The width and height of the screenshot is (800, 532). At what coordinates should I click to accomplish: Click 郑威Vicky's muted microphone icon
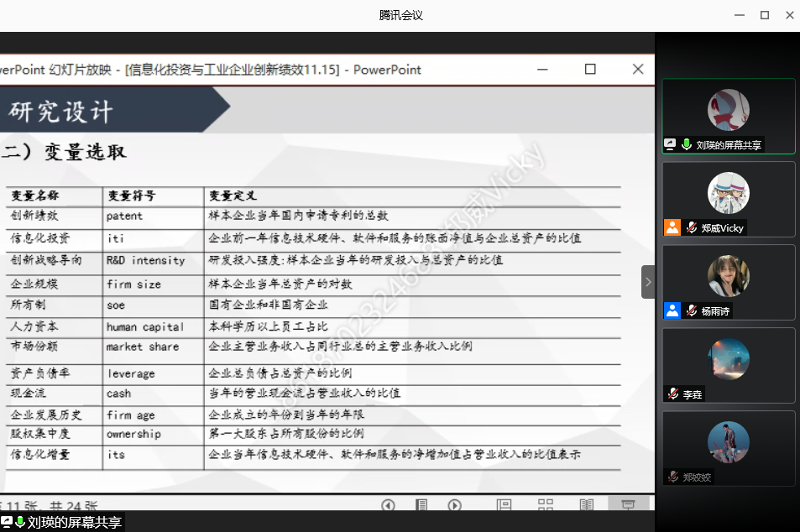pyautogui.click(x=693, y=227)
